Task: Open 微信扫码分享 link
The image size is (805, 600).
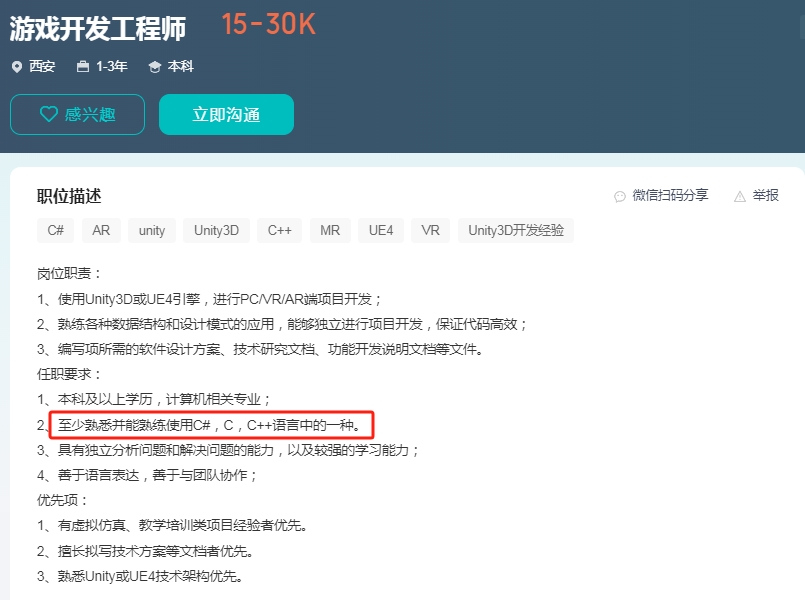Action: tap(670, 196)
